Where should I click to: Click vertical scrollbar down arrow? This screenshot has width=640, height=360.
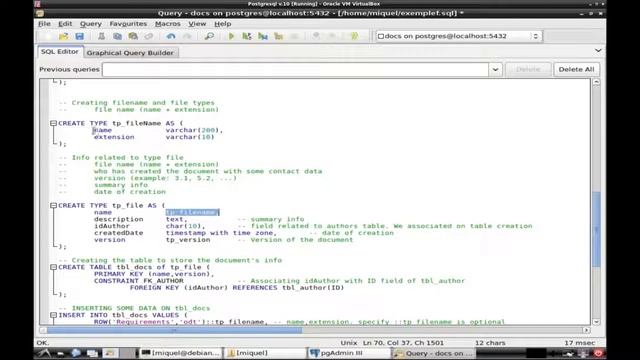click(596, 322)
